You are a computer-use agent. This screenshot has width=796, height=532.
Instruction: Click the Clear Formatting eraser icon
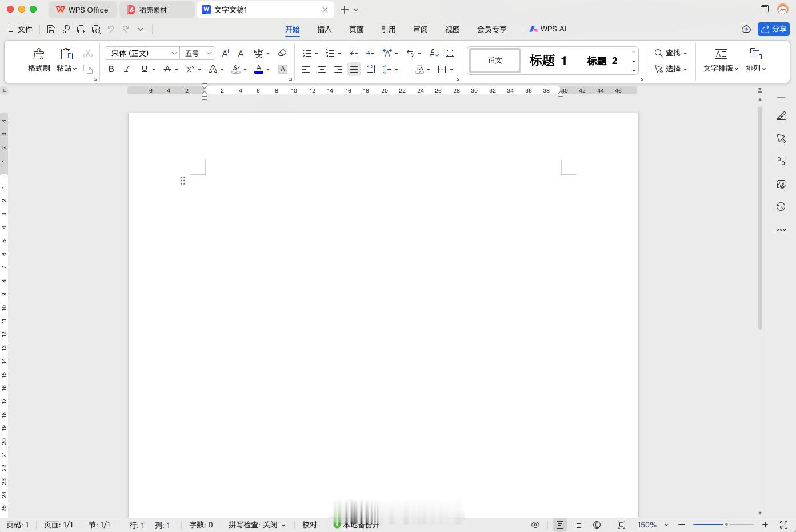click(282, 53)
